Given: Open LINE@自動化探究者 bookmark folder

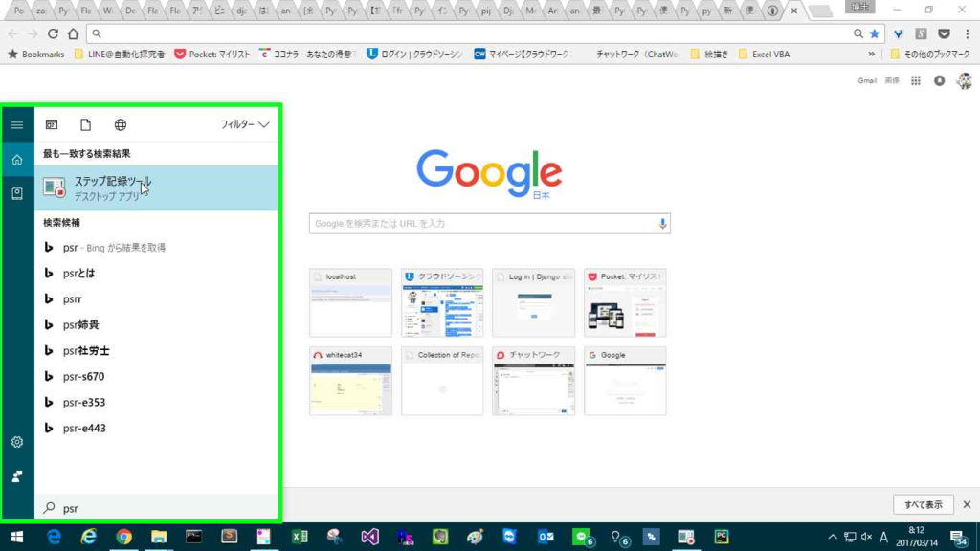Looking at the screenshot, I should (120, 55).
